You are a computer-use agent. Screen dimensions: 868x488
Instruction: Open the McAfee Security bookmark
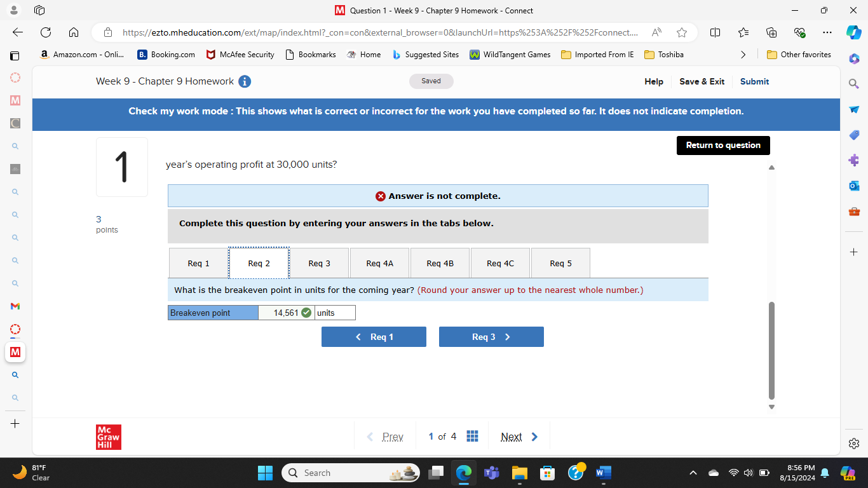[x=240, y=55]
